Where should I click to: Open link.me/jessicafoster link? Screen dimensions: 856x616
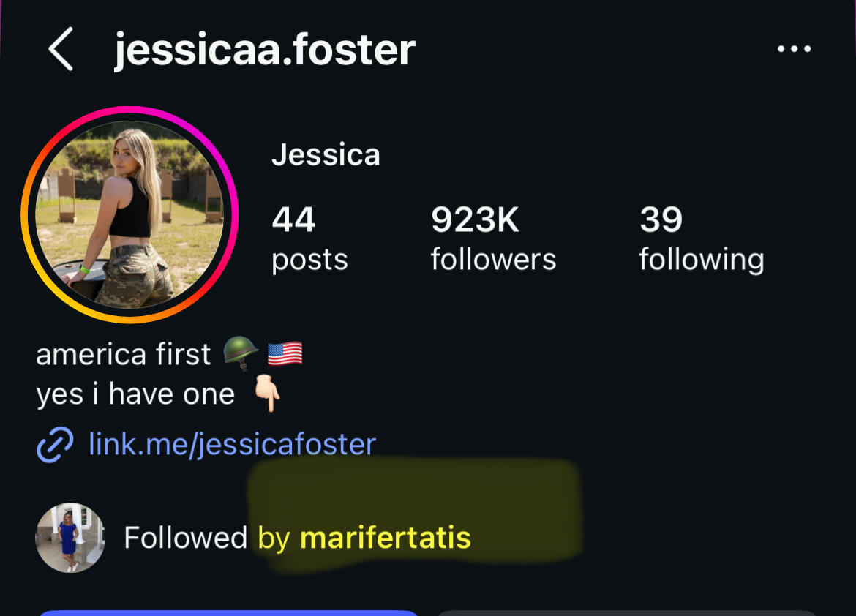(232, 444)
